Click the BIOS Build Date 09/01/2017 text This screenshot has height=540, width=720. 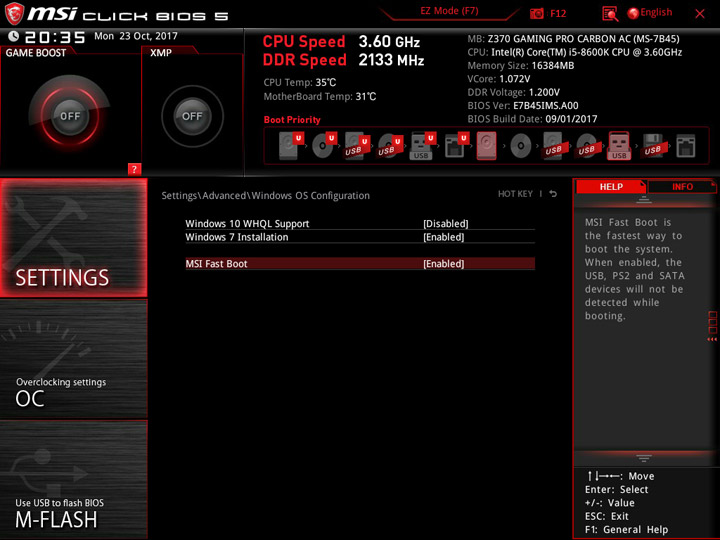(532, 119)
